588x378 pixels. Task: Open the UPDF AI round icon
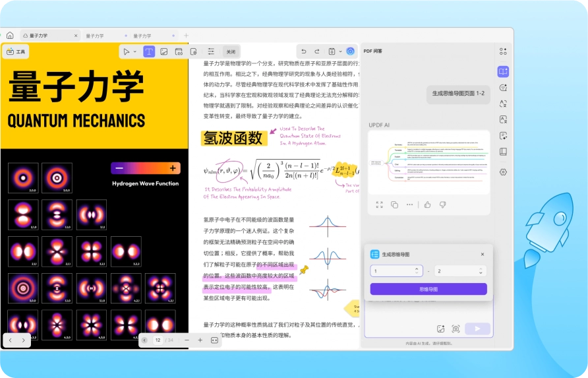pyautogui.click(x=350, y=51)
